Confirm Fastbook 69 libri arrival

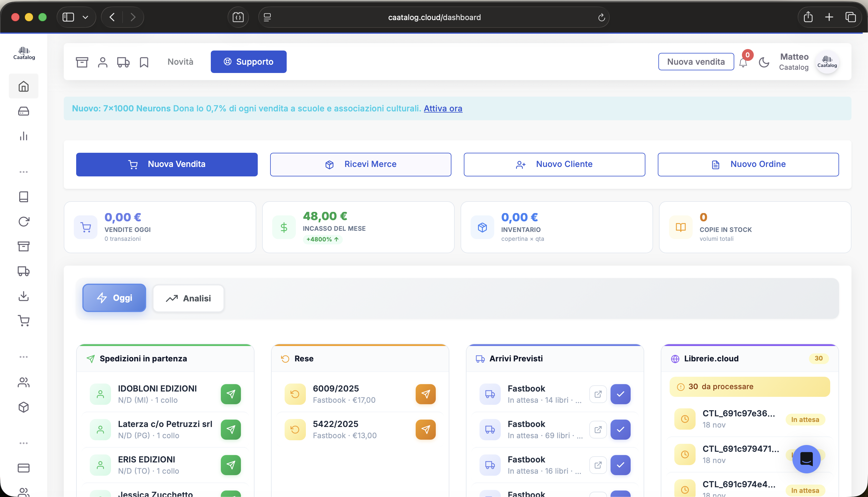[x=620, y=429]
